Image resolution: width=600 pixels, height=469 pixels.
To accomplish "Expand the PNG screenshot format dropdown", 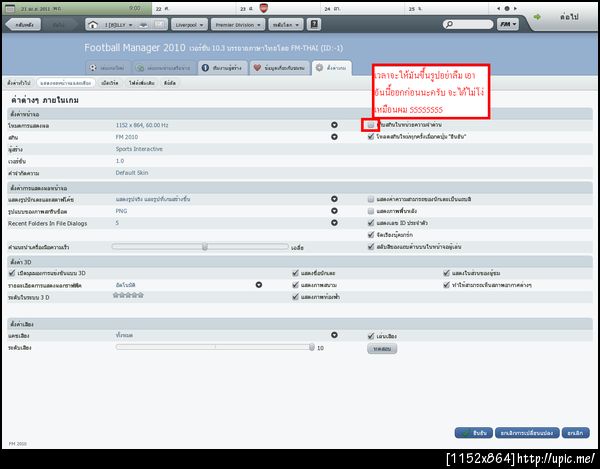I will [334, 211].
